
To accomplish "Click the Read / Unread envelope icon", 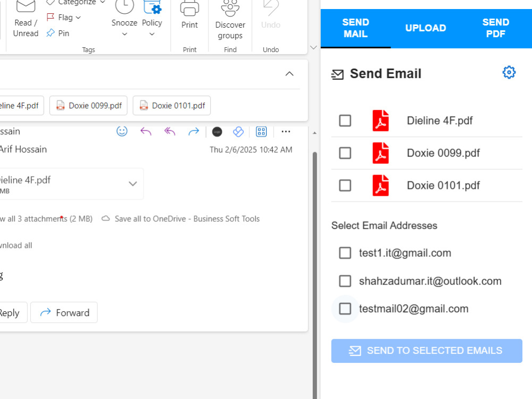I will 26,6.
